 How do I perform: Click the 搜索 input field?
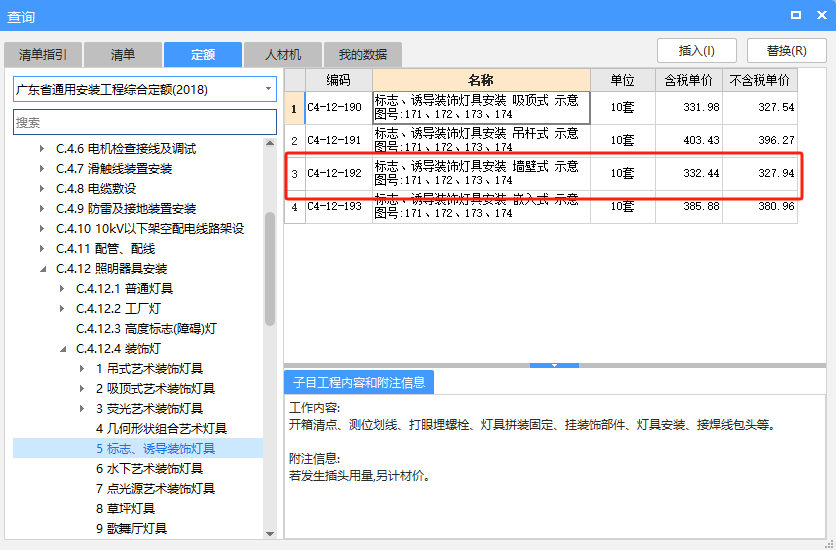point(145,122)
